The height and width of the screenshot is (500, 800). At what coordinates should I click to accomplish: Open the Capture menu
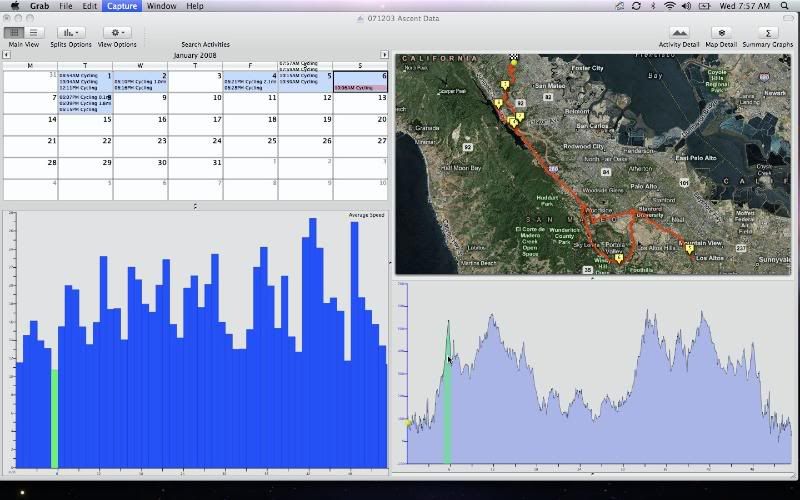122,6
